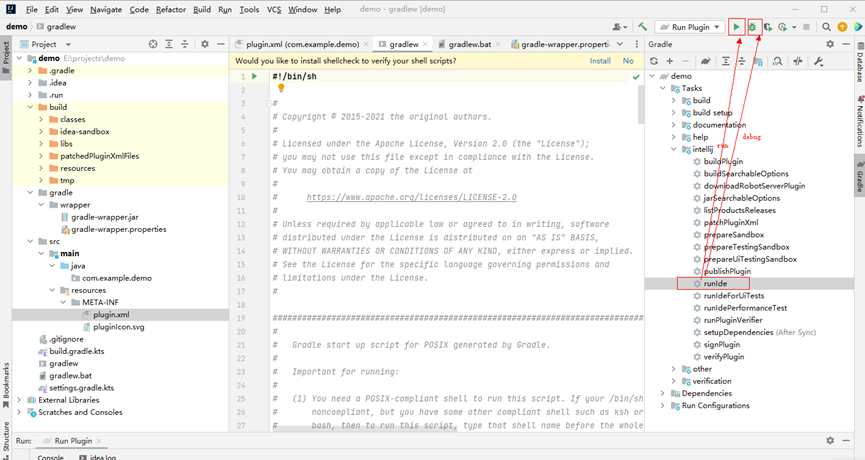The height and width of the screenshot is (460, 865).
Task: Click Run with Coverage shield icon
Action: point(768,26)
